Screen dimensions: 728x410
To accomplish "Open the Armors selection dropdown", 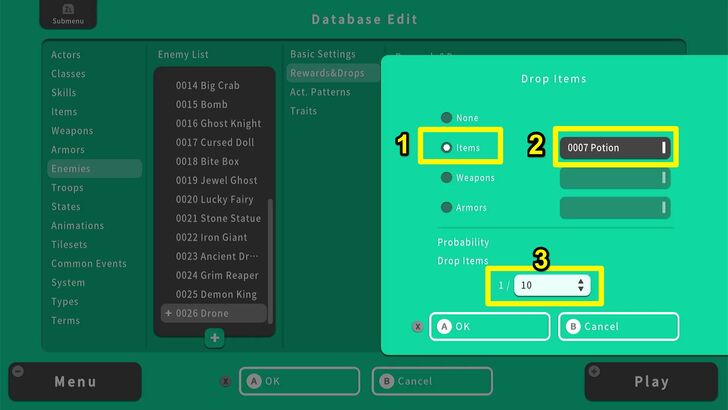I will [x=615, y=208].
